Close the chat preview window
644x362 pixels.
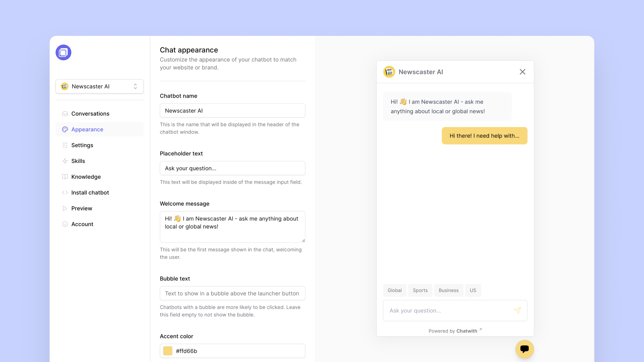pos(522,72)
